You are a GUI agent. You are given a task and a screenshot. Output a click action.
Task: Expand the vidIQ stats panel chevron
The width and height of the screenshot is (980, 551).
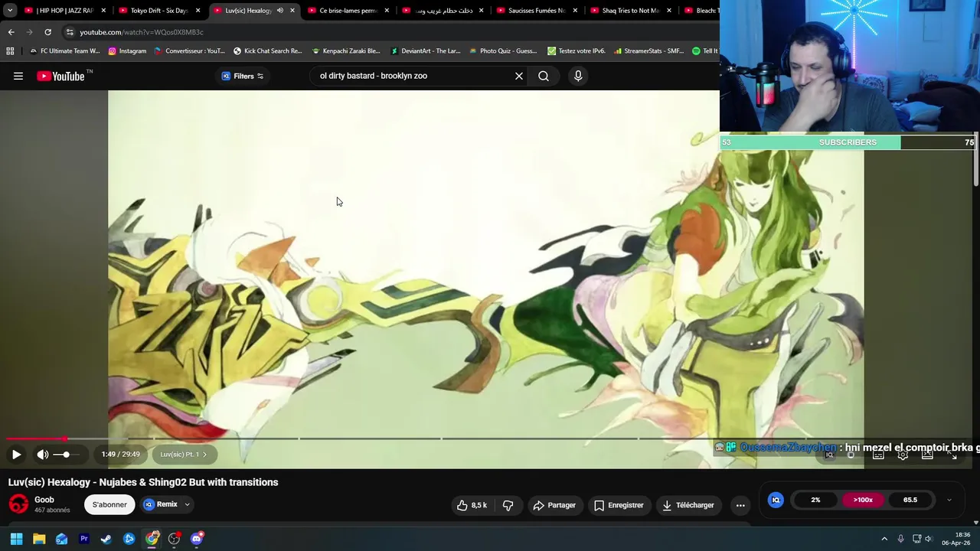tap(949, 500)
